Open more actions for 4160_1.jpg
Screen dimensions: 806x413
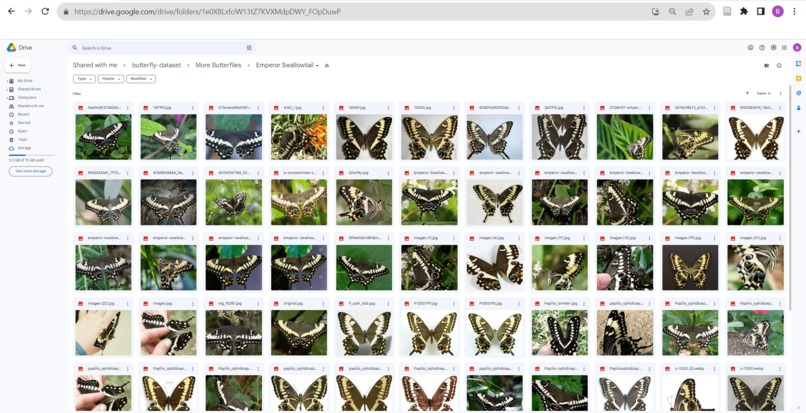click(323, 108)
